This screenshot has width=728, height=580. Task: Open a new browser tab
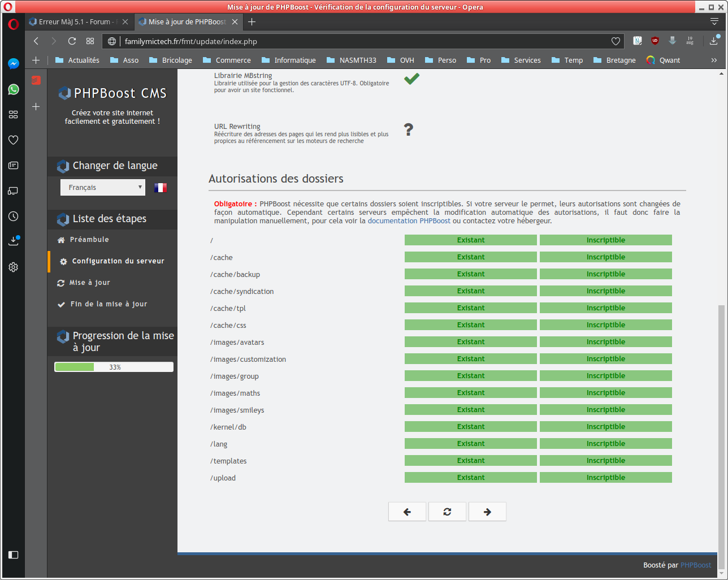click(252, 22)
